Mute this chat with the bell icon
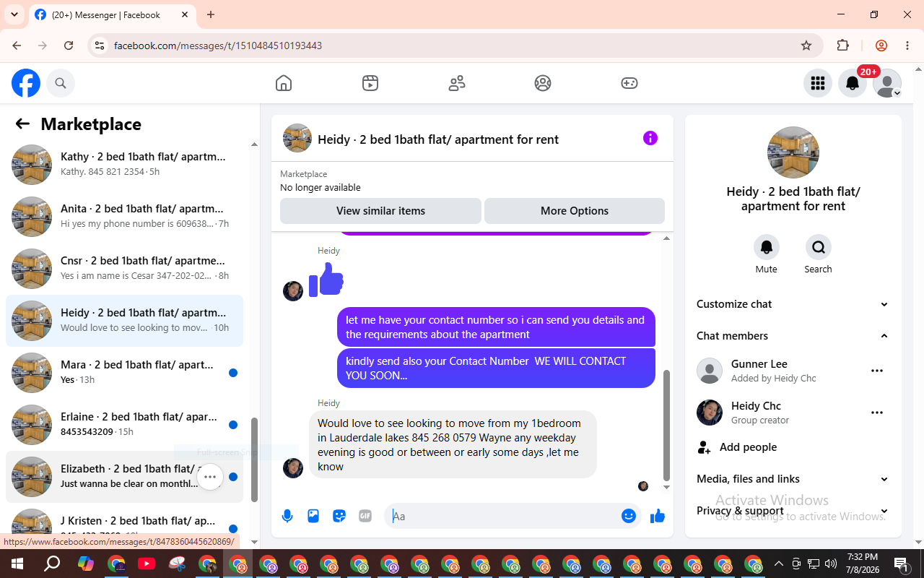The image size is (924, 578). (767, 247)
